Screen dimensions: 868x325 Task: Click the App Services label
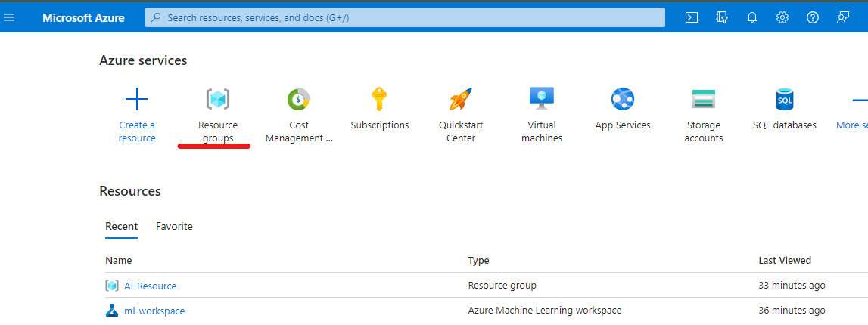click(623, 125)
